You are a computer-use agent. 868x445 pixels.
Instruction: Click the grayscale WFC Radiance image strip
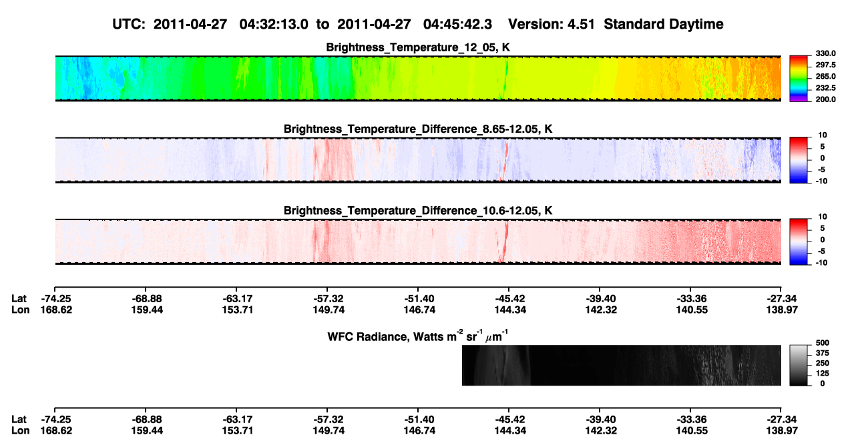[x=622, y=365]
